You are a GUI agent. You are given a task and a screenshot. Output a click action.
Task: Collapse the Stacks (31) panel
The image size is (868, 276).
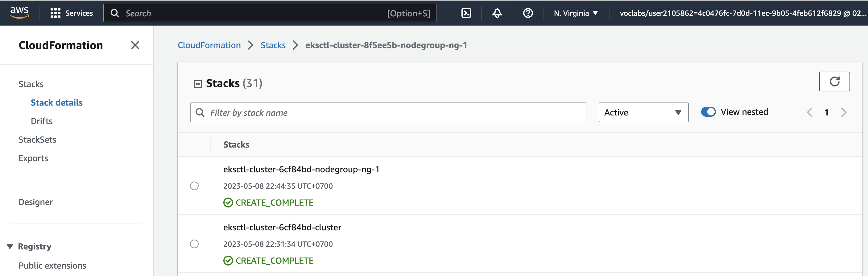coord(198,84)
